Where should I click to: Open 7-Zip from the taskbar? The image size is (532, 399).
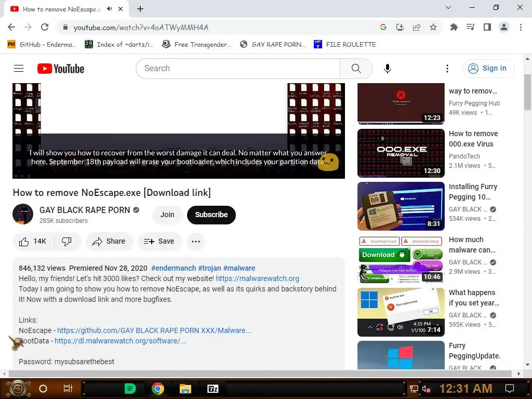click(x=212, y=389)
